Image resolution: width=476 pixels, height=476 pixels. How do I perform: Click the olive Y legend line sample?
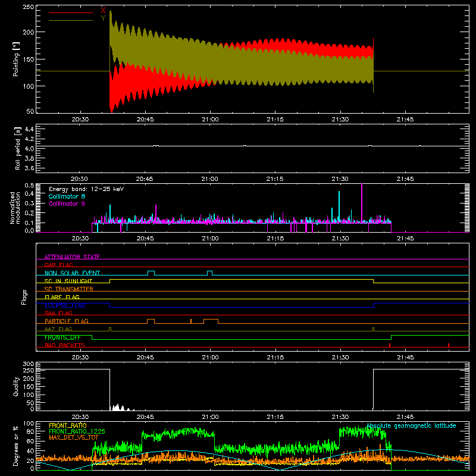coord(71,21)
